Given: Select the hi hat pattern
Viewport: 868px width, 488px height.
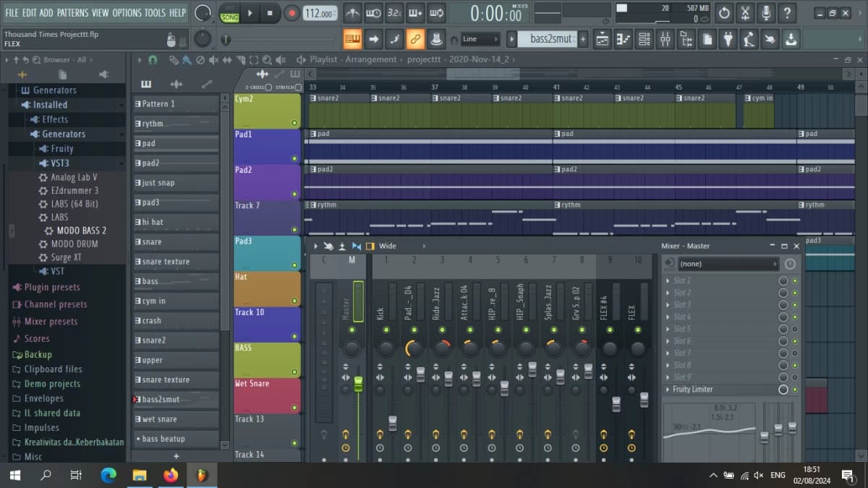Looking at the screenshot, I should click(x=176, y=222).
